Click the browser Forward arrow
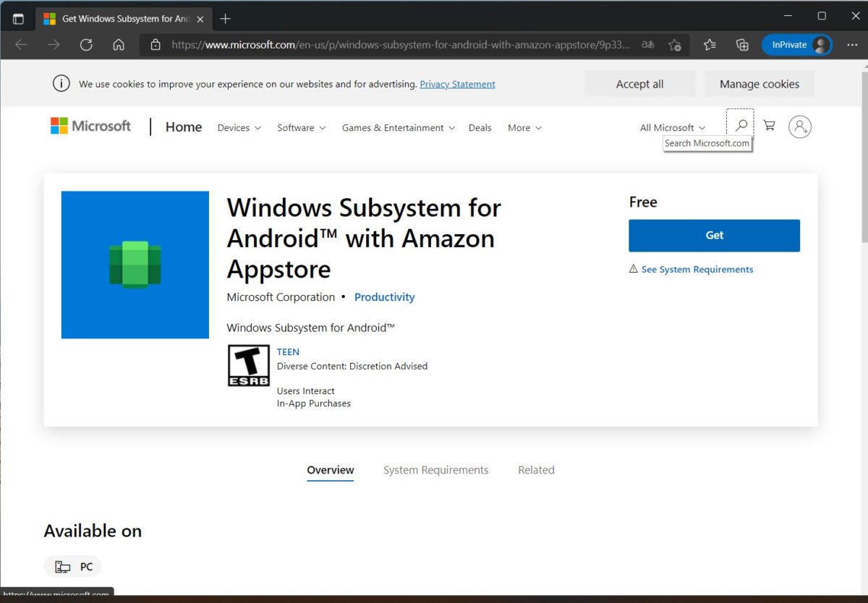 click(54, 45)
